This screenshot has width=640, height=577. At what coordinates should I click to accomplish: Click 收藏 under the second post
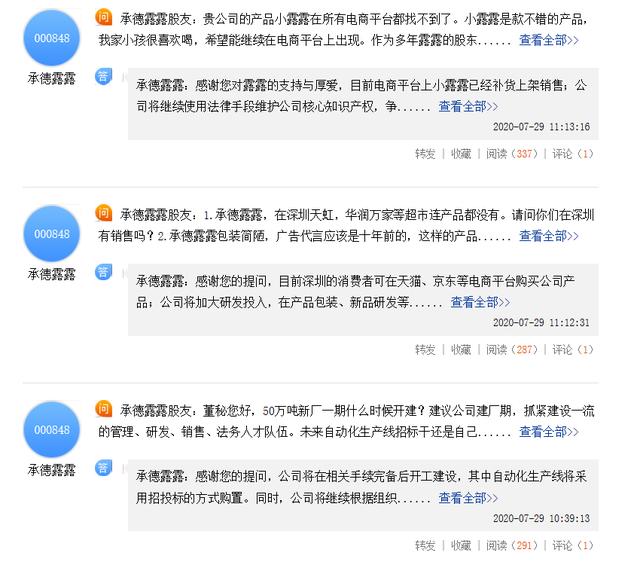460,350
